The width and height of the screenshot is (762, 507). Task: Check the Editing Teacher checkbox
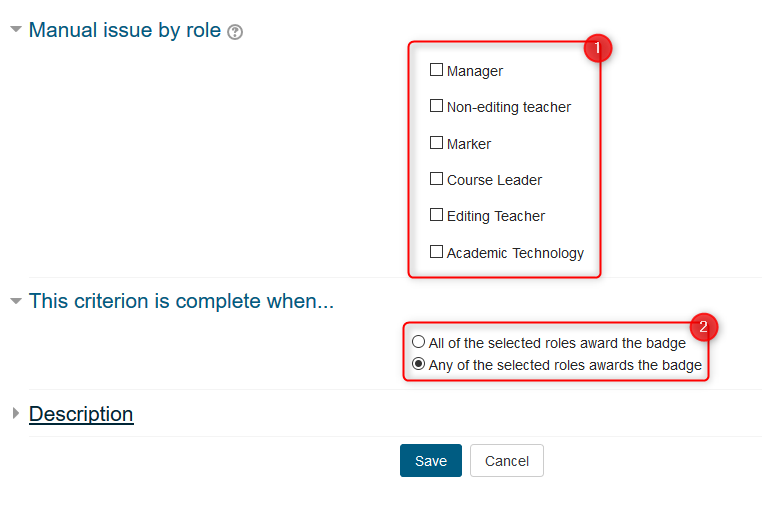coord(436,215)
